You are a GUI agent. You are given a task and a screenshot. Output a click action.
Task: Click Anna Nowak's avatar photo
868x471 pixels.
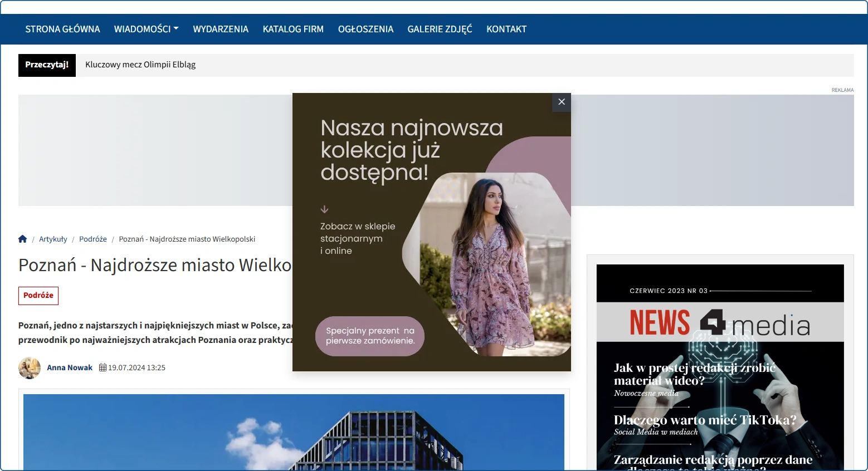pos(30,368)
